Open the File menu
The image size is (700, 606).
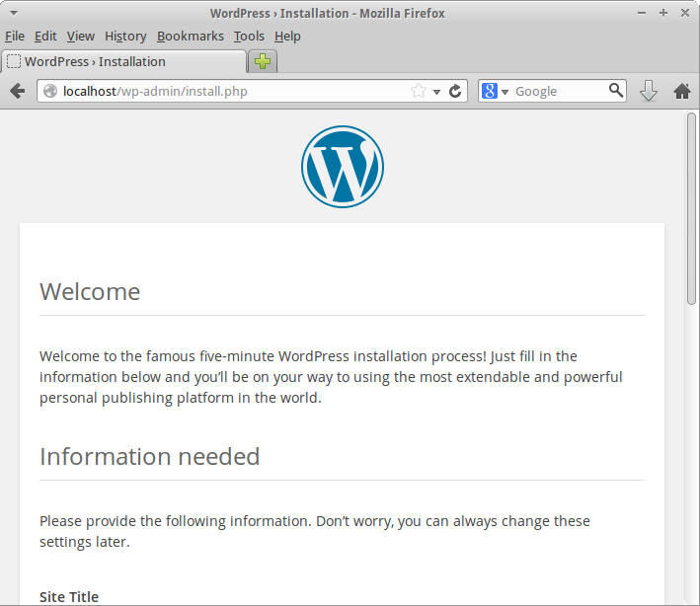(15, 37)
